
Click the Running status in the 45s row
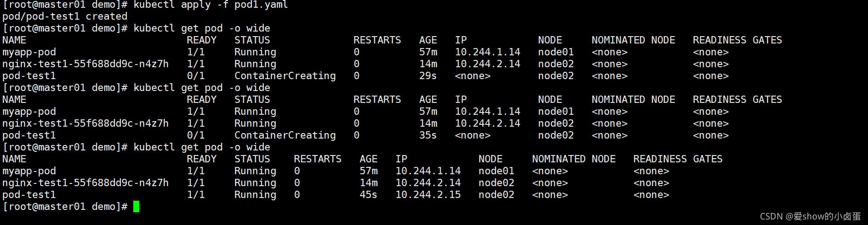click(255, 195)
